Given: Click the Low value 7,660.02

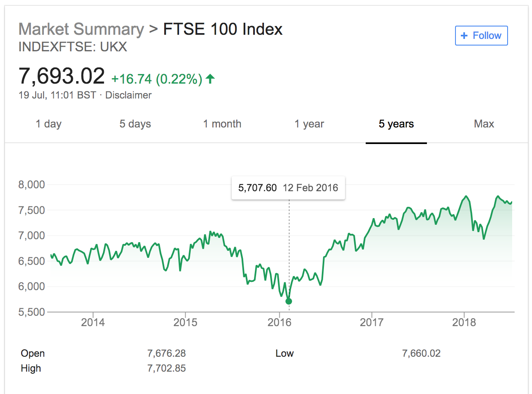Looking at the screenshot, I should (x=421, y=353).
